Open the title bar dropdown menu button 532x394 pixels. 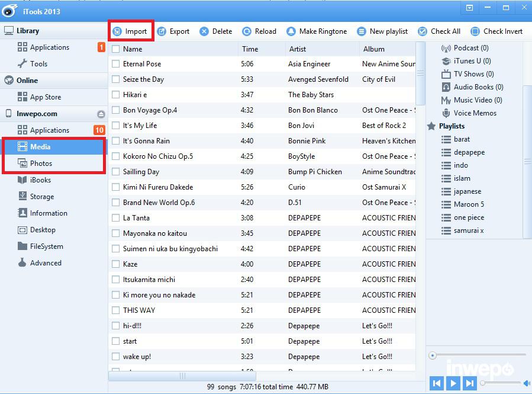point(470,8)
